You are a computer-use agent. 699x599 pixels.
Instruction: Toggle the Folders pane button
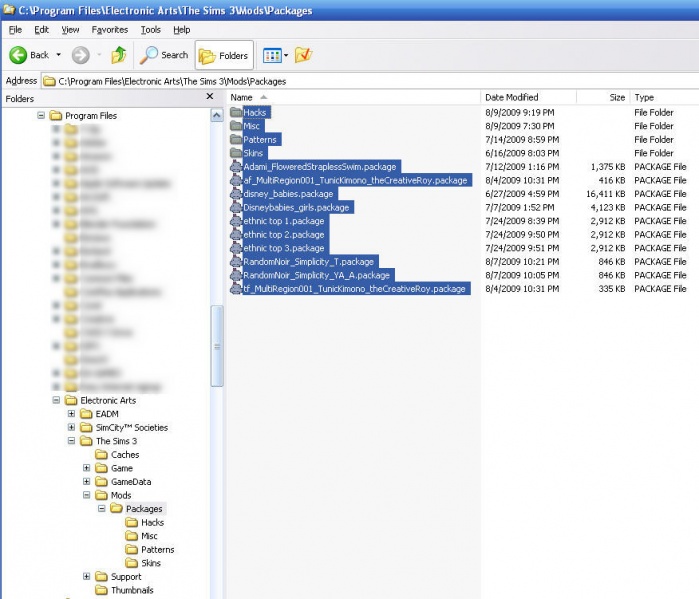[224, 55]
